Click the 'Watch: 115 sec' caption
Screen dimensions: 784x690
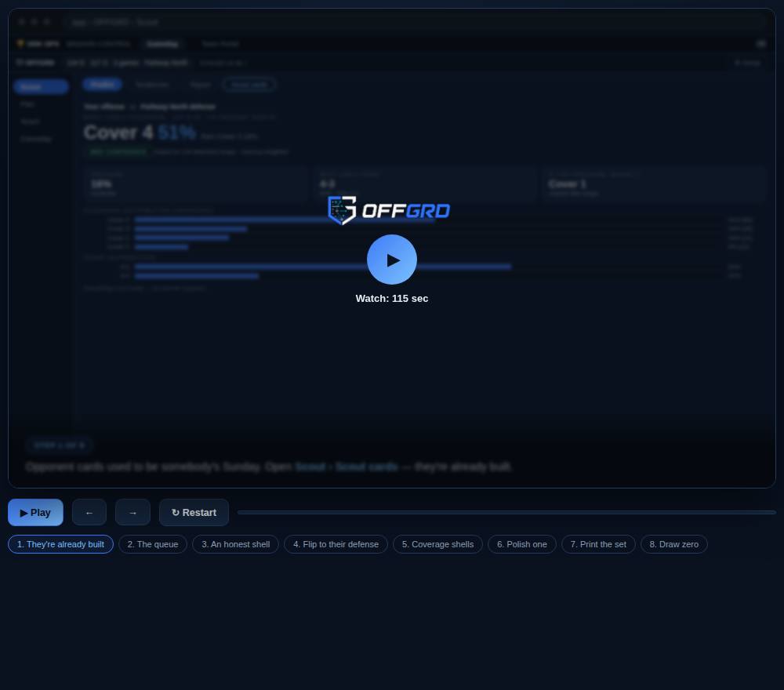pos(391,299)
